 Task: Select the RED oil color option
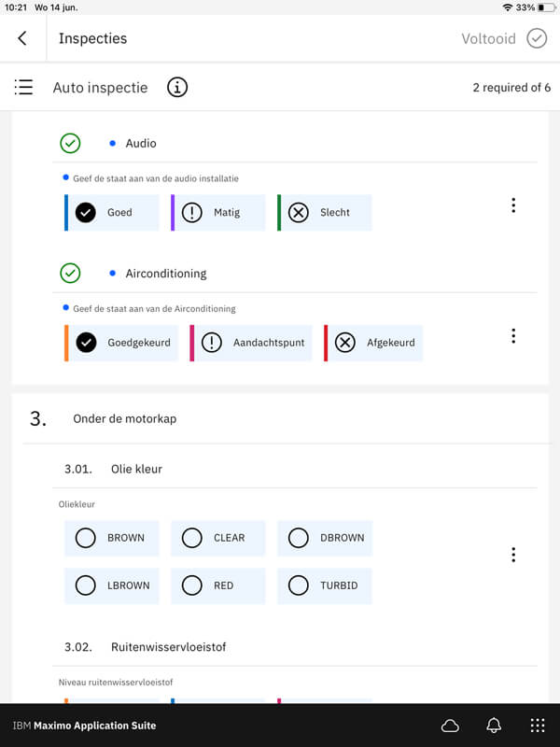click(x=218, y=585)
